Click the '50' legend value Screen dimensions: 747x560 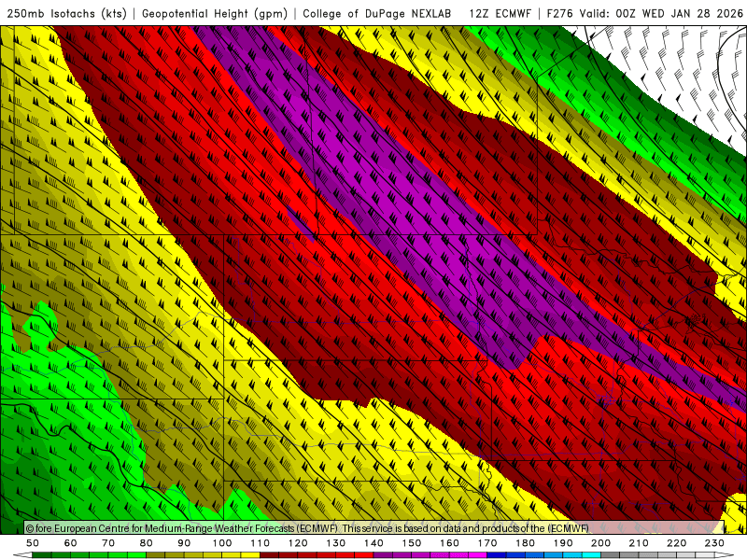pos(33,543)
